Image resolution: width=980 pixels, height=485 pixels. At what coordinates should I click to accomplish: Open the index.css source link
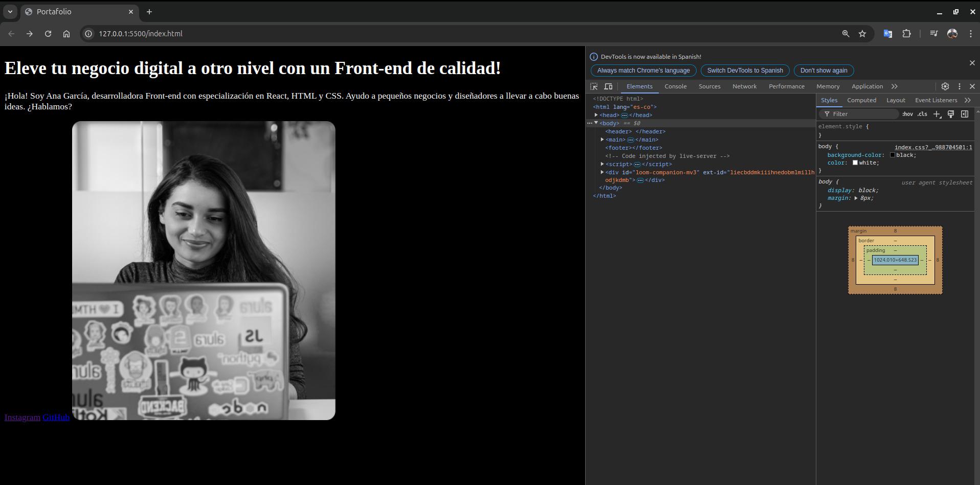point(933,147)
